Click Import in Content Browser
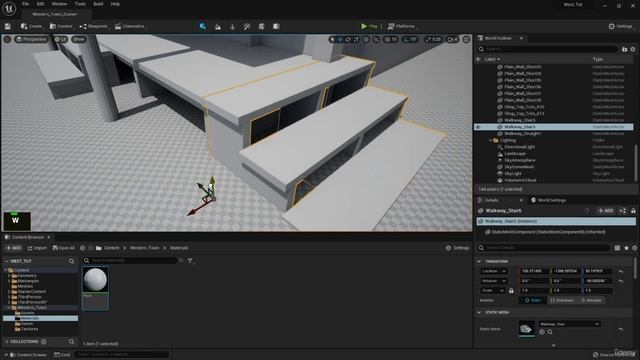 click(37, 248)
